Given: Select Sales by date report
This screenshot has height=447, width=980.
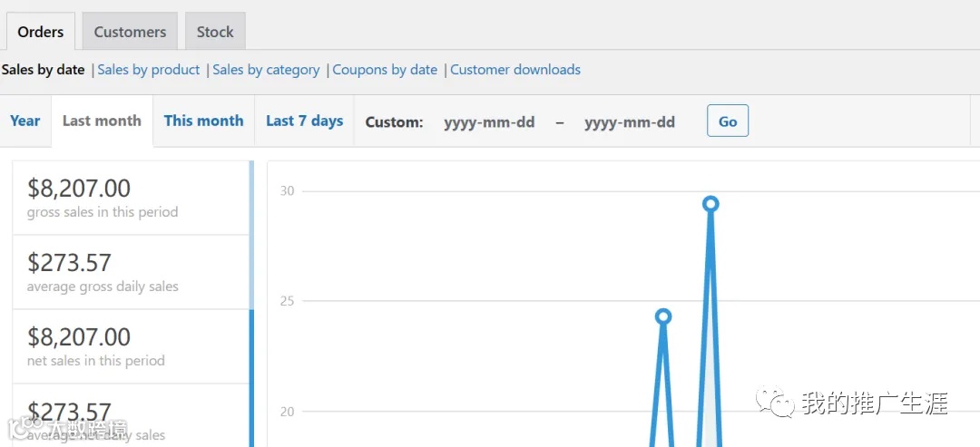Looking at the screenshot, I should (x=44, y=69).
